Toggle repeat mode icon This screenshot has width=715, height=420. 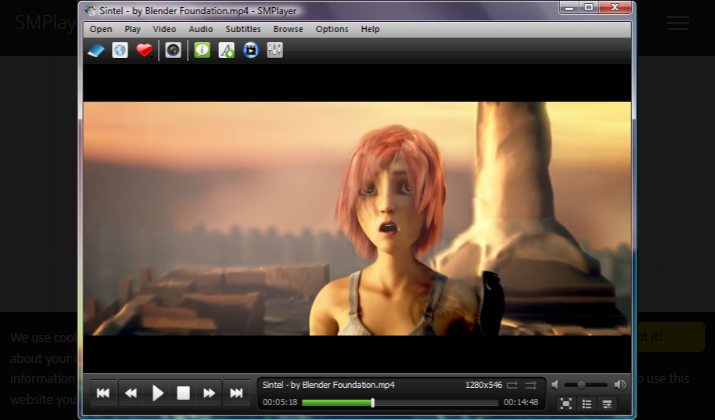(x=512, y=385)
